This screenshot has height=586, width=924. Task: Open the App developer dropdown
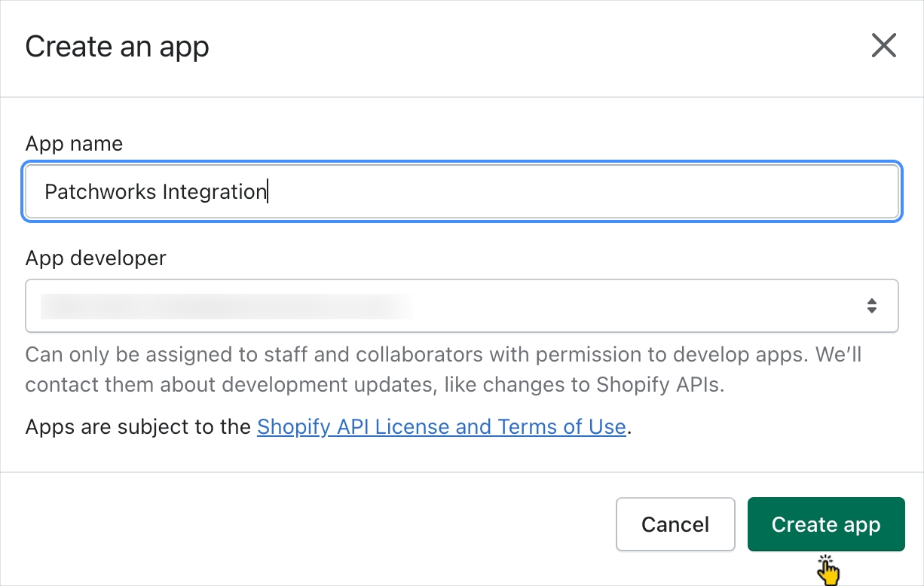click(x=461, y=306)
